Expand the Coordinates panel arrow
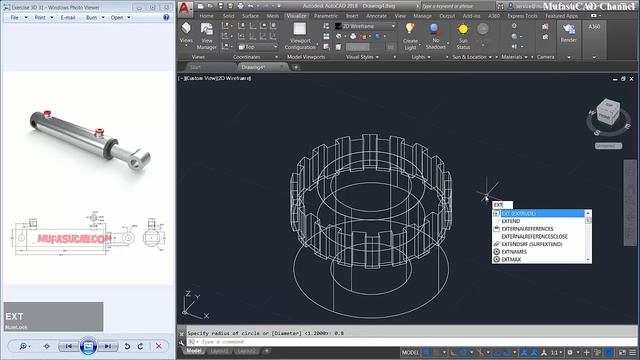Viewport: 640px width, 360px height. click(277, 57)
